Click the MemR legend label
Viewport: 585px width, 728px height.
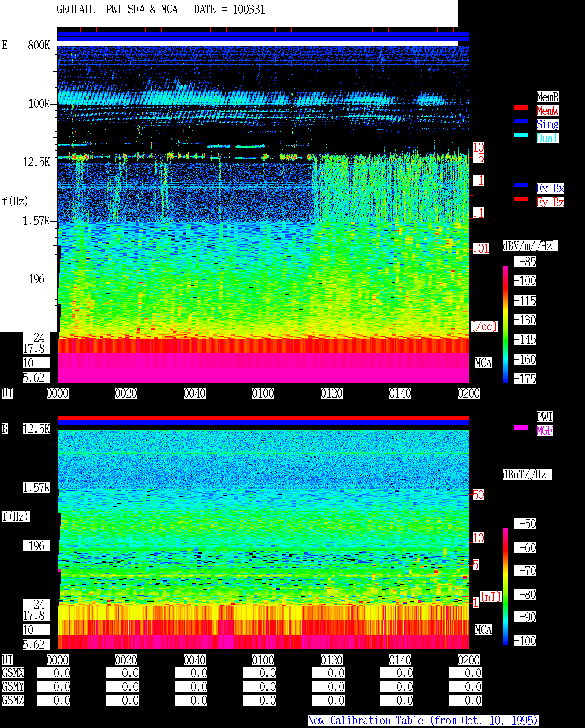coord(548,97)
